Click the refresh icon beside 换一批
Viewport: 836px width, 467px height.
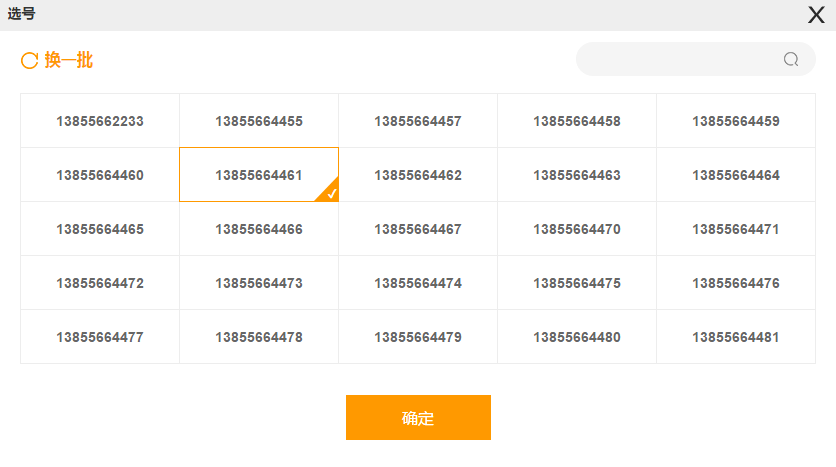click(x=29, y=60)
